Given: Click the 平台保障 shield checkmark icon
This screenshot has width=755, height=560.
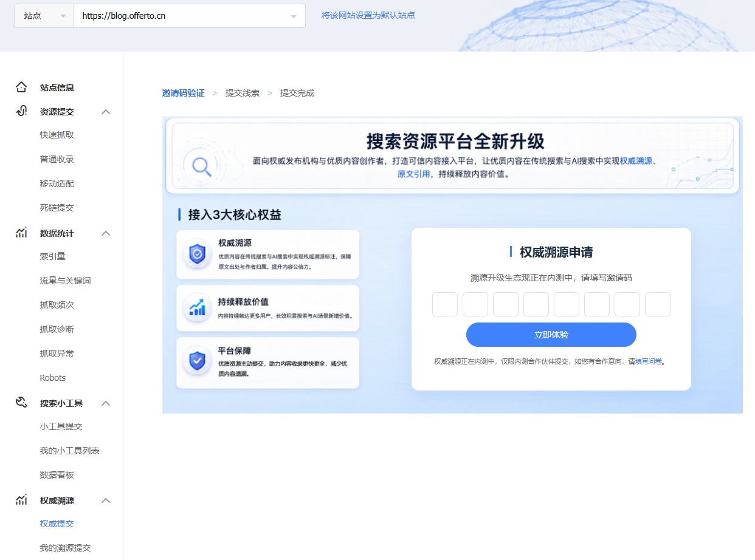Looking at the screenshot, I should 197,361.
